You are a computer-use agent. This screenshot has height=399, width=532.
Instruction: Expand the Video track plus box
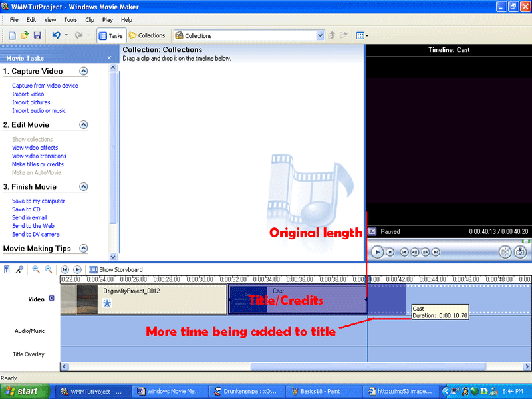pos(52,299)
